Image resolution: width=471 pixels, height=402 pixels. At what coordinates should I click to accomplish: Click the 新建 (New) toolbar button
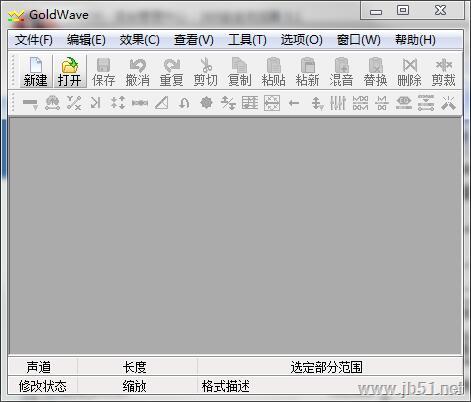pos(36,71)
